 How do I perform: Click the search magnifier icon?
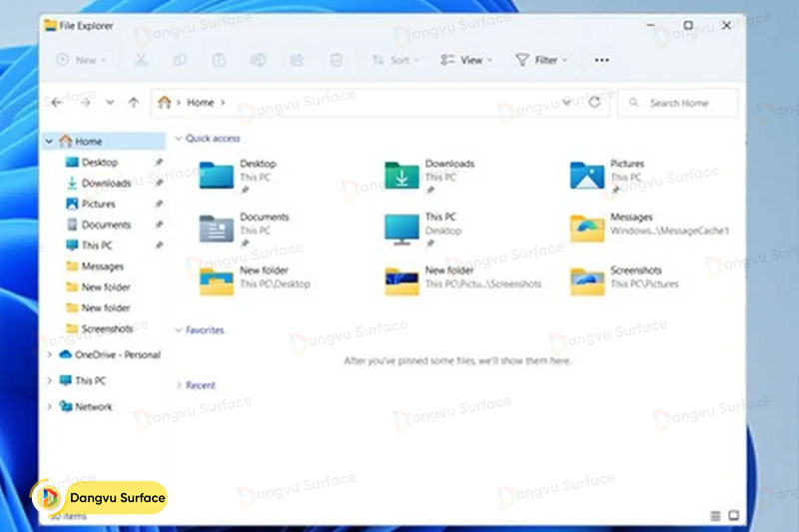[x=633, y=103]
